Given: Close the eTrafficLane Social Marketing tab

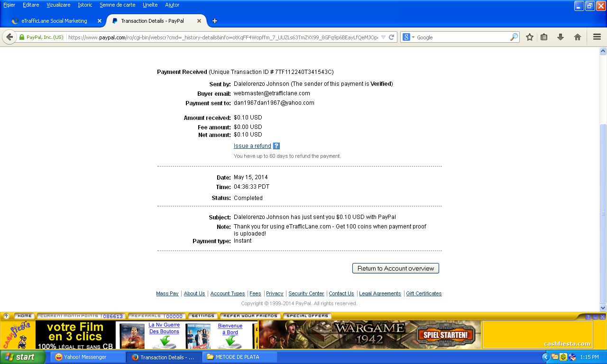Looking at the screenshot, I should (x=100, y=21).
